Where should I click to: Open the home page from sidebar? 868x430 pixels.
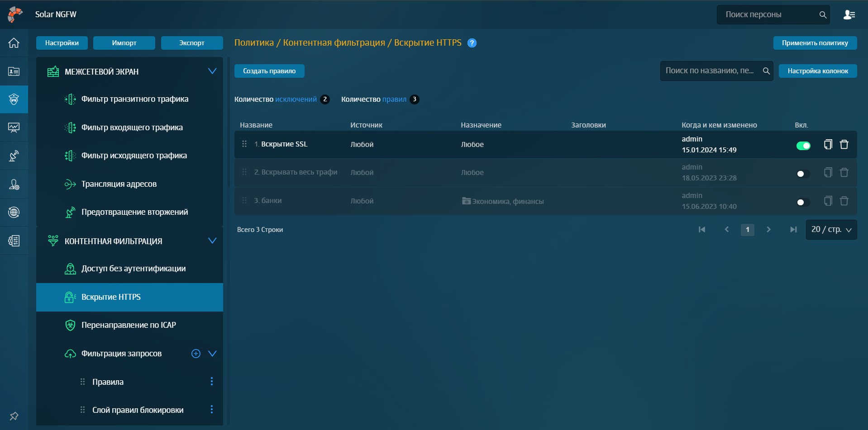(x=14, y=43)
